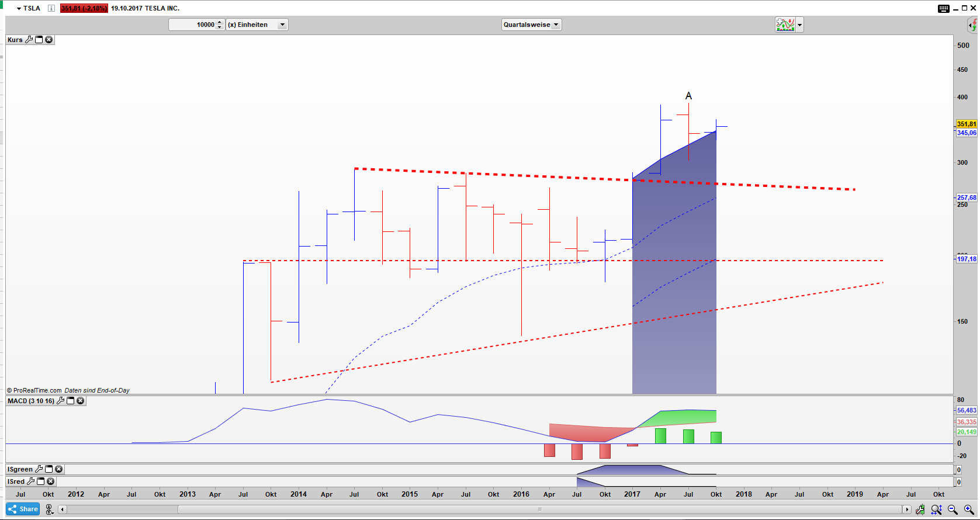
Task: Expand the TSLA symbol dropdown arrow
Action: [19, 9]
